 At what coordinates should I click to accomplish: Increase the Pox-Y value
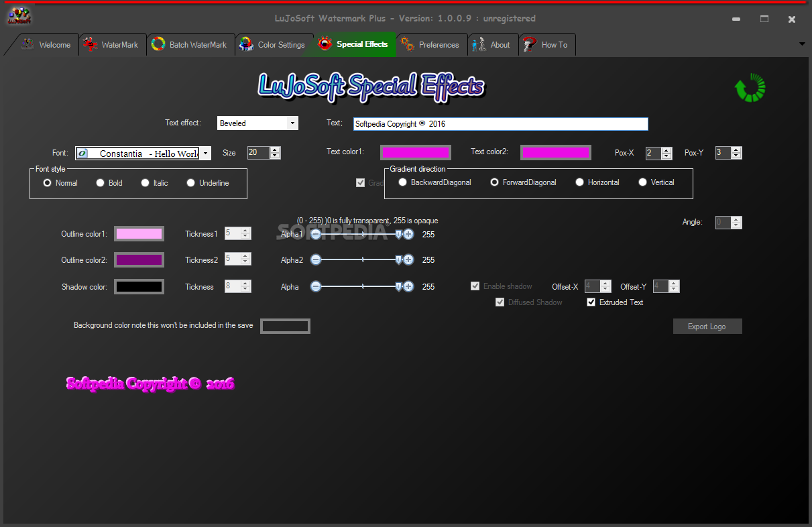click(x=736, y=150)
